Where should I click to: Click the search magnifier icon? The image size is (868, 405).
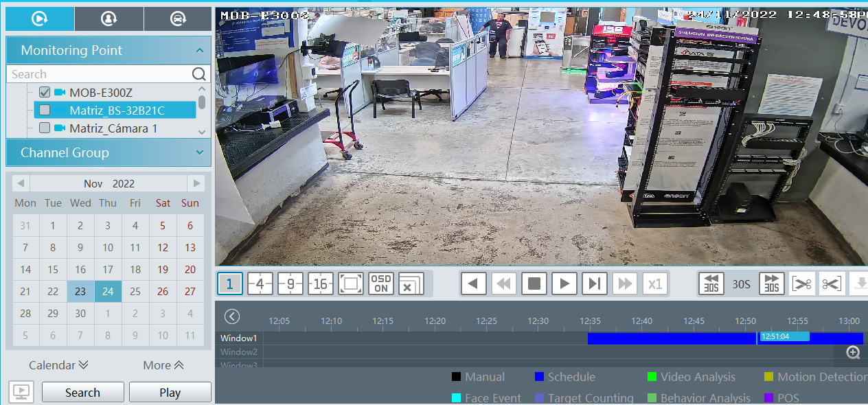[x=198, y=74]
